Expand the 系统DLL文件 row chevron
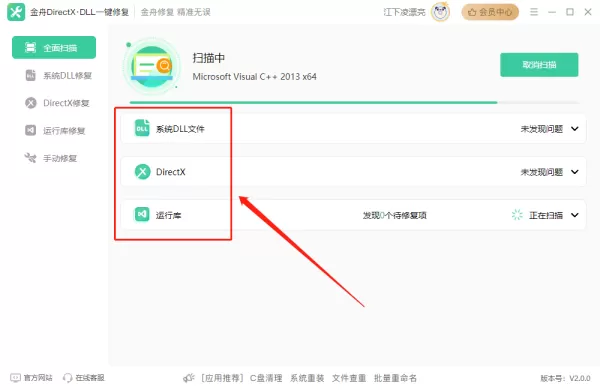Screen dimensions: 600x390 click(x=575, y=129)
